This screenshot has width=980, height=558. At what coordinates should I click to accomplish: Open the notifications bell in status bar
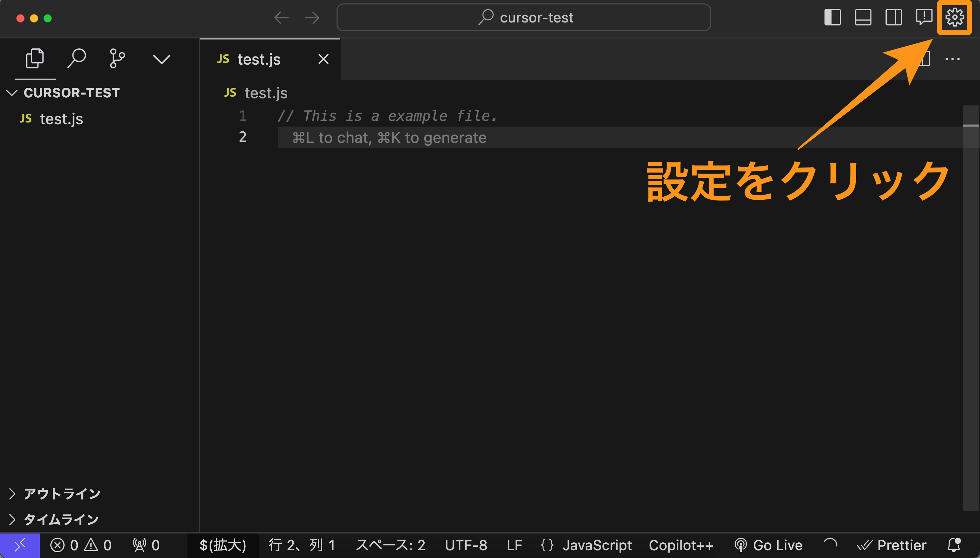pyautogui.click(x=954, y=545)
